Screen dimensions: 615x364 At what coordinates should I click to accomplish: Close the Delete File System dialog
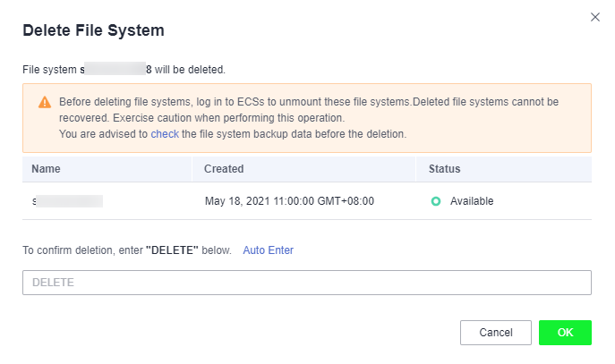click(595, 17)
